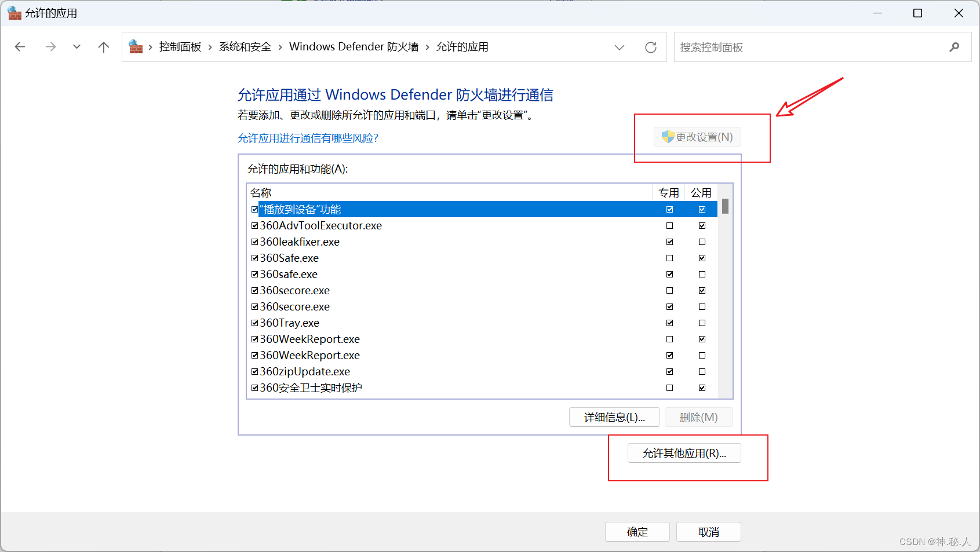
Task: Expand chevron after 控制面板 breadcrumb
Action: (210, 47)
